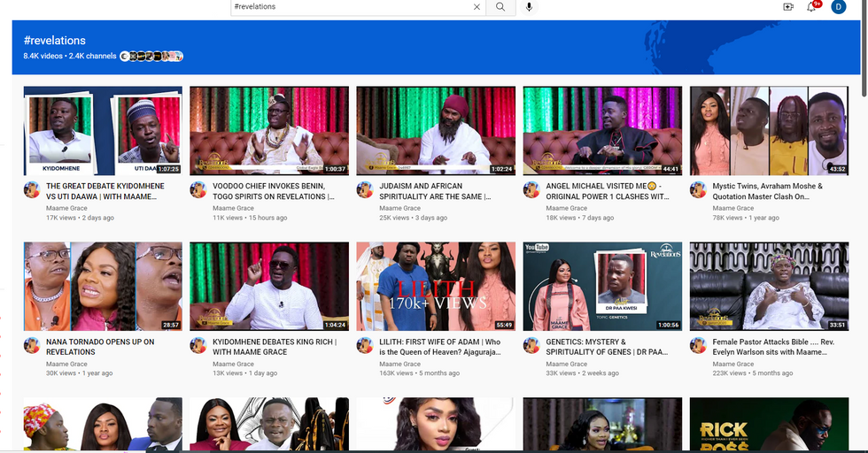Viewport: 868px width, 453px height.
Task: Click the #revelations hashtag heading
Action: tap(55, 41)
